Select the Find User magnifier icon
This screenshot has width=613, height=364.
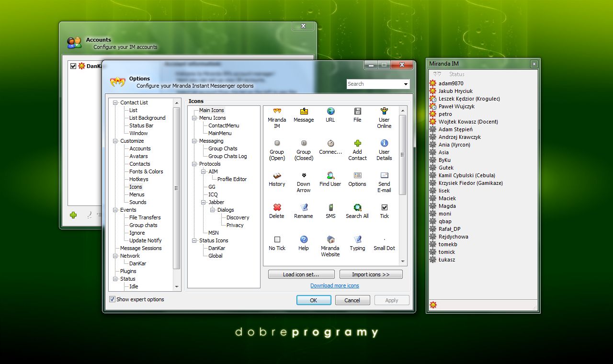(330, 175)
